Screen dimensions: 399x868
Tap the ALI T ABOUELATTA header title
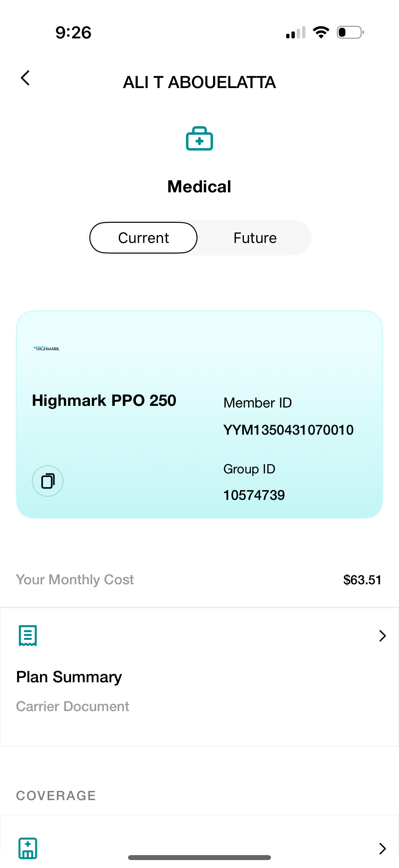pos(199,82)
